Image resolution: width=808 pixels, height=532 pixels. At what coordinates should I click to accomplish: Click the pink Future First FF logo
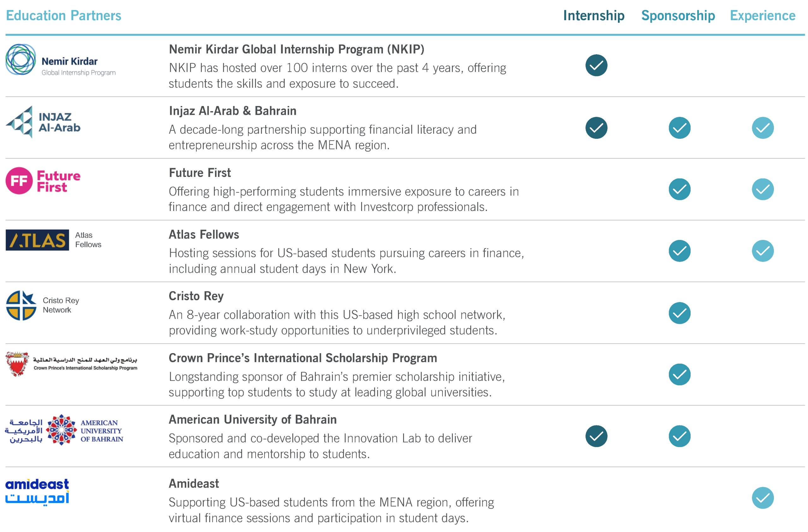click(x=19, y=180)
